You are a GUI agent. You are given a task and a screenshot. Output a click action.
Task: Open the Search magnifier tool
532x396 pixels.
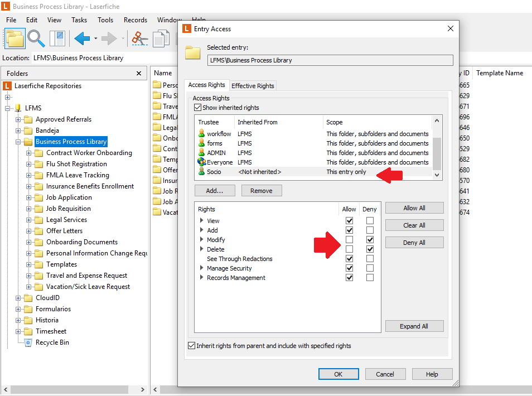point(36,38)
